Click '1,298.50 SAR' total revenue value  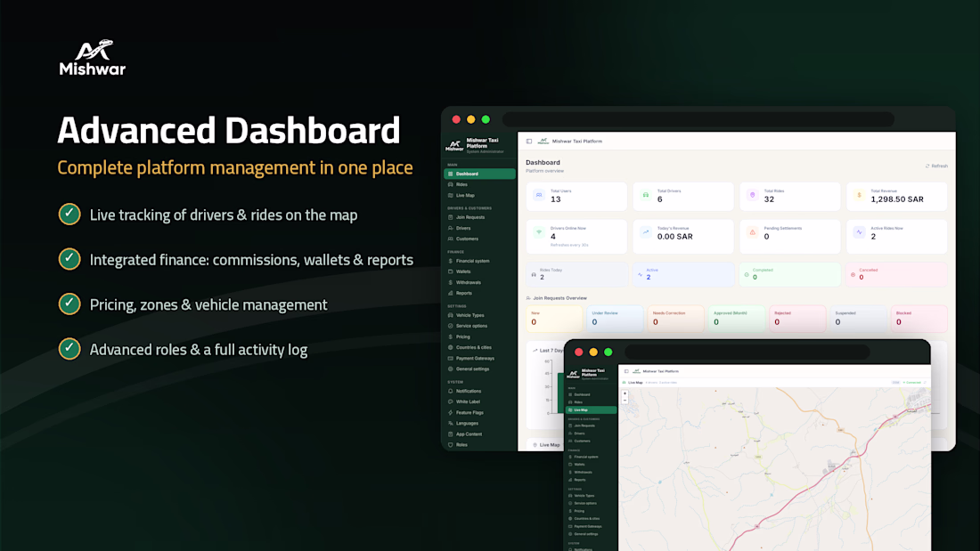click(897, 199)
